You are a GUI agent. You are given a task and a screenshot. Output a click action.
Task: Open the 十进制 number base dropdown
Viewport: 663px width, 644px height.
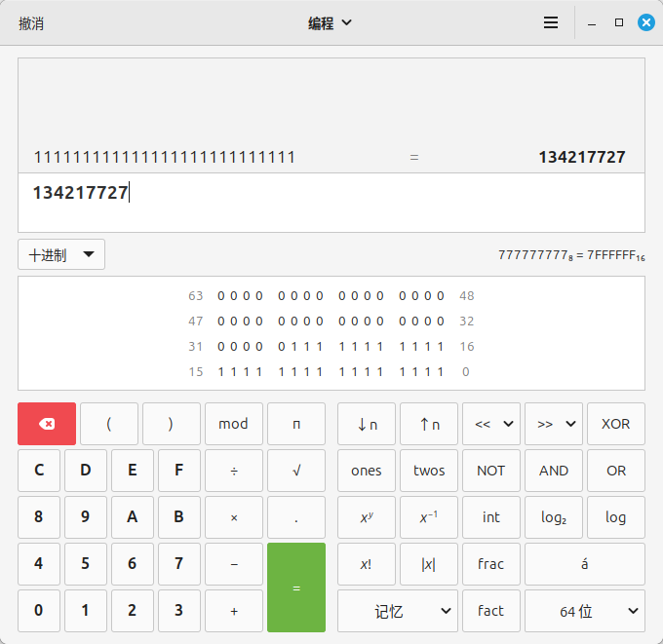click(x=61, y=254)
